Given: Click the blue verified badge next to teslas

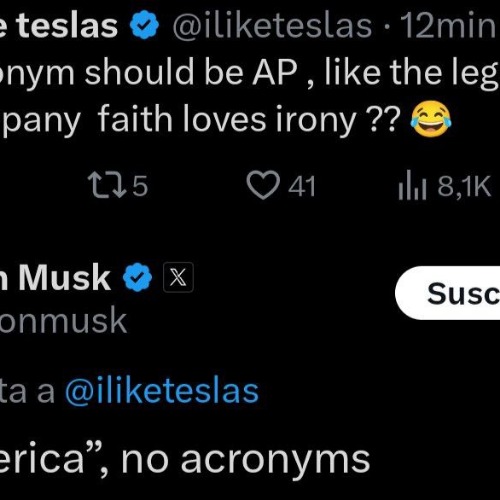Looking at the screenshot, I should click(x=144, y=25).
